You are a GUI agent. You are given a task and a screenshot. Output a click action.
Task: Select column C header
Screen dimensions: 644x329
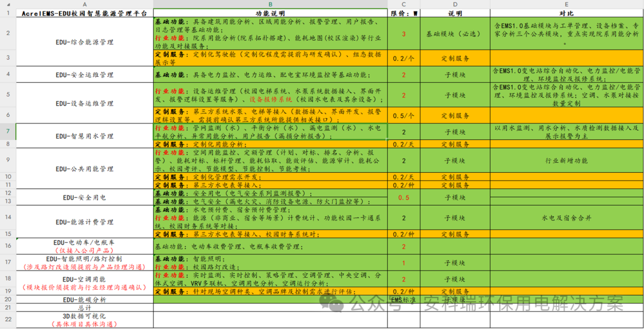point(404,4)
